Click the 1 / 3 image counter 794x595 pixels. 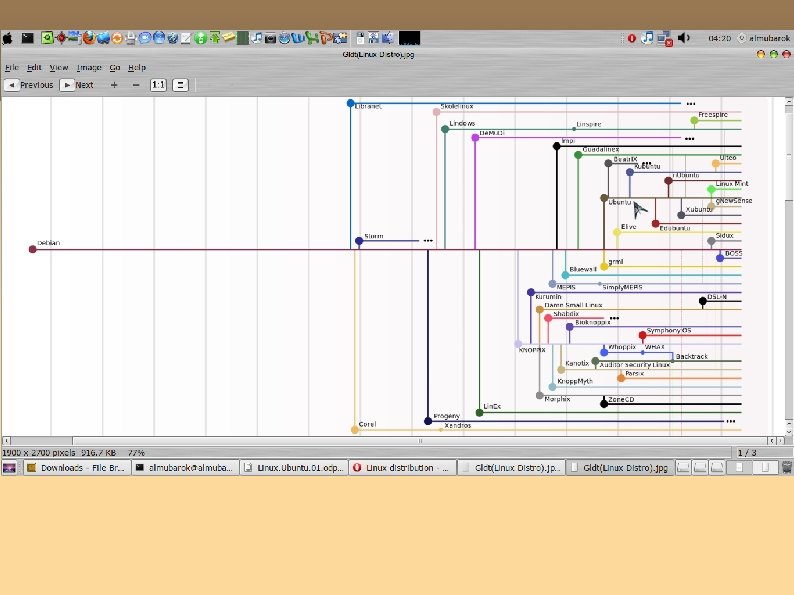point(747,453)
